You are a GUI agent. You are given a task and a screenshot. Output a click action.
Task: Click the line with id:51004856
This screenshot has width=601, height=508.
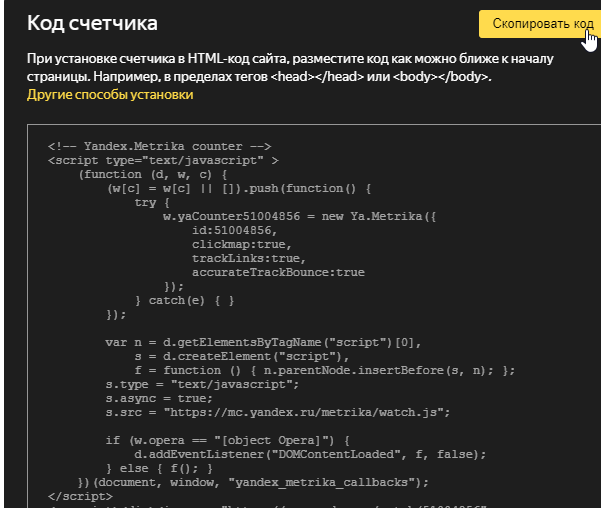pos(234,230)
